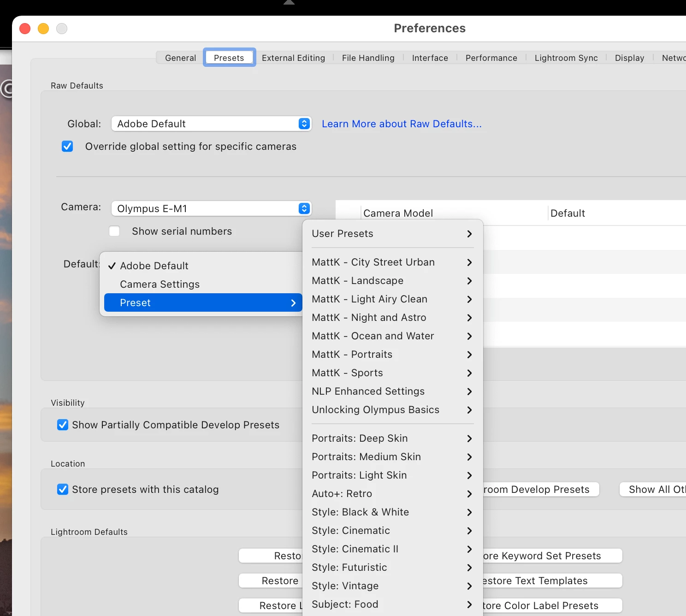
Task: Click Restore Keyword Set Presets button
Action: [x=552, y=556]
